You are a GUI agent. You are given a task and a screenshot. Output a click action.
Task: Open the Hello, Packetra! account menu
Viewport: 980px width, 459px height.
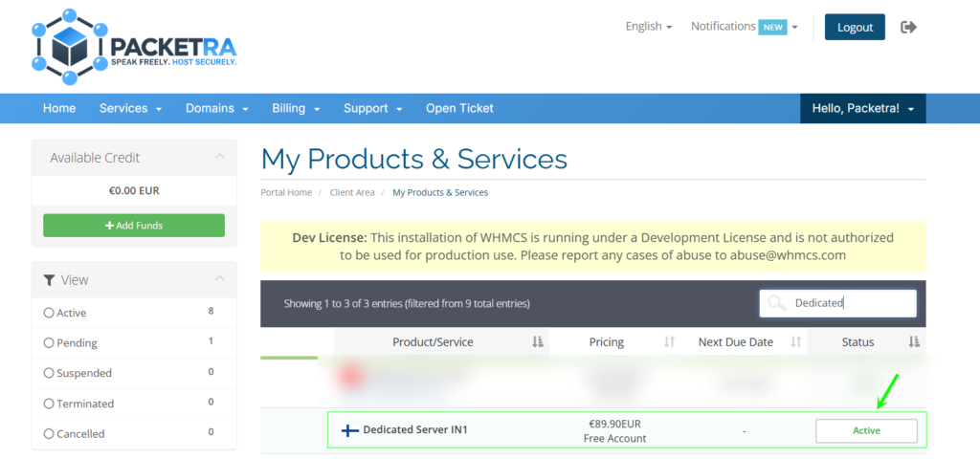tap(863, 108)
